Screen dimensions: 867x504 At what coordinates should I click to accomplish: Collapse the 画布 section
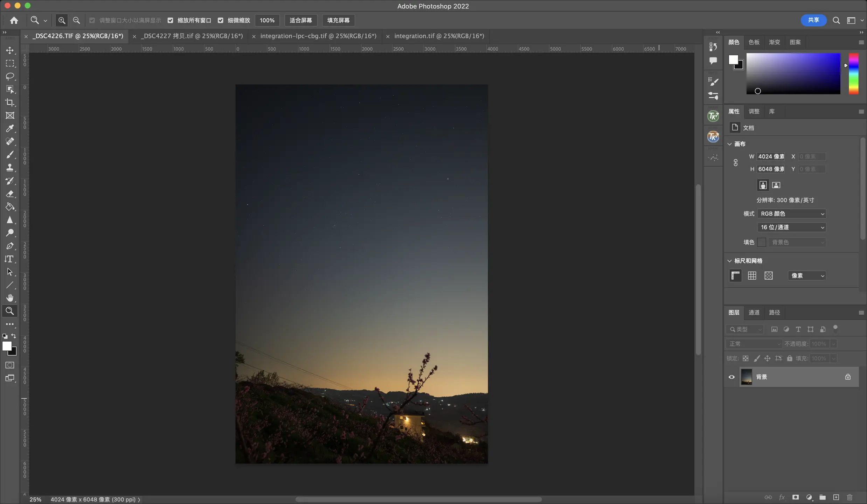[730, 144]
